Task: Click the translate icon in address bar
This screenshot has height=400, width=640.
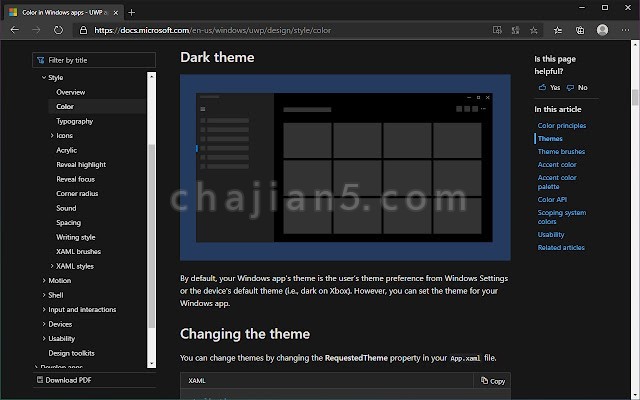Action: point(516,30)
